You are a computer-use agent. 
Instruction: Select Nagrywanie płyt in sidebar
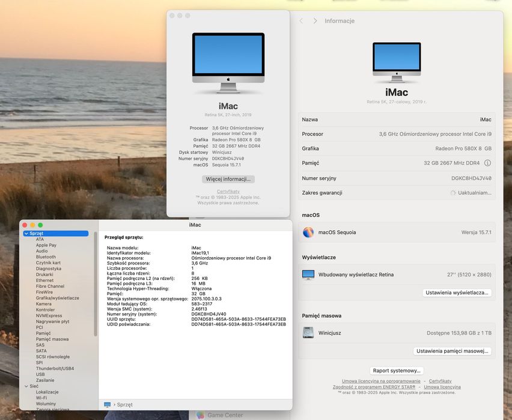pyautogui.click(x=52, y=321)
